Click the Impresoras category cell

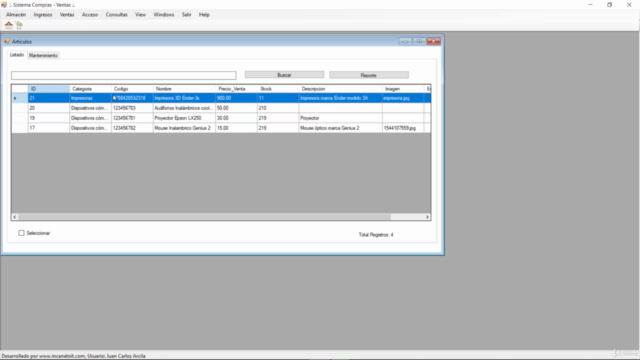pos(90,98)
